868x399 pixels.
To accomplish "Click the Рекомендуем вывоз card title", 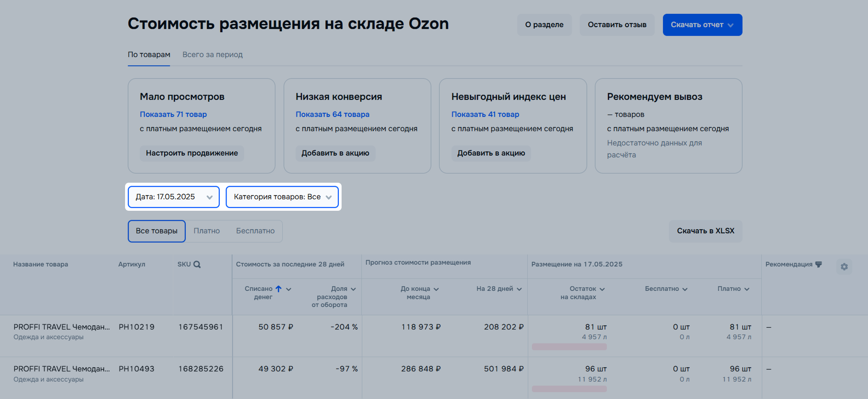I will pos(655,97).
